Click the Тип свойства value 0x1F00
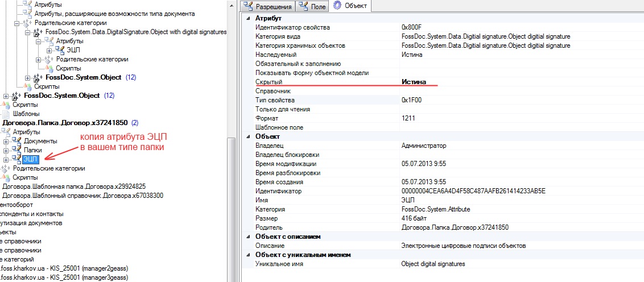This screenshot has width=644, height=282. click(x=411, y=100)
